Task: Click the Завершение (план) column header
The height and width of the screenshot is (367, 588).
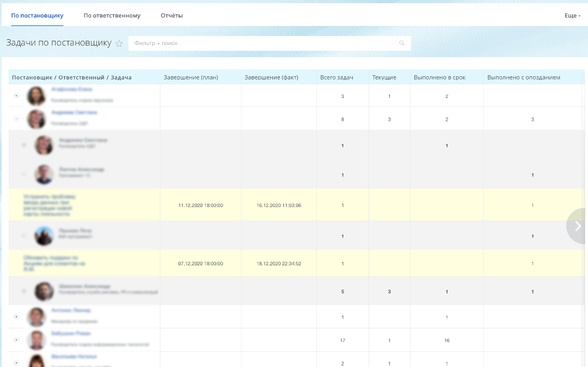Action: [191, 77]
